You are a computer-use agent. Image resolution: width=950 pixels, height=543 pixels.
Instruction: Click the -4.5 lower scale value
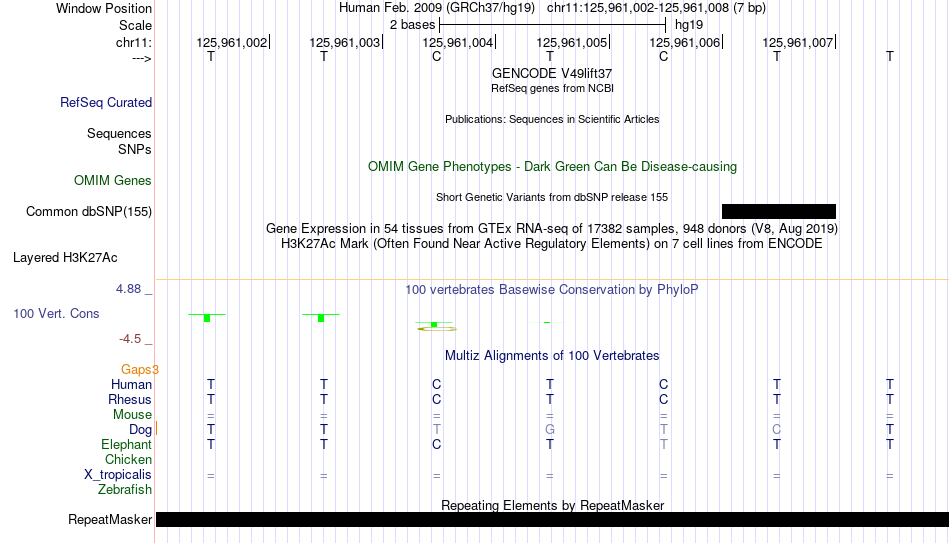point(130,339)
